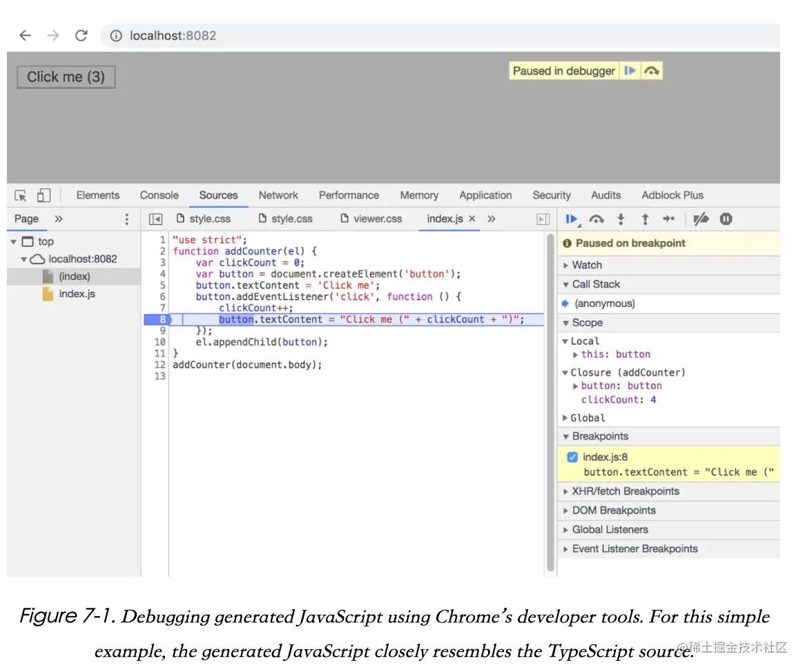
Task: Select the Page navigator tab
Action: (x=26, y=219)
